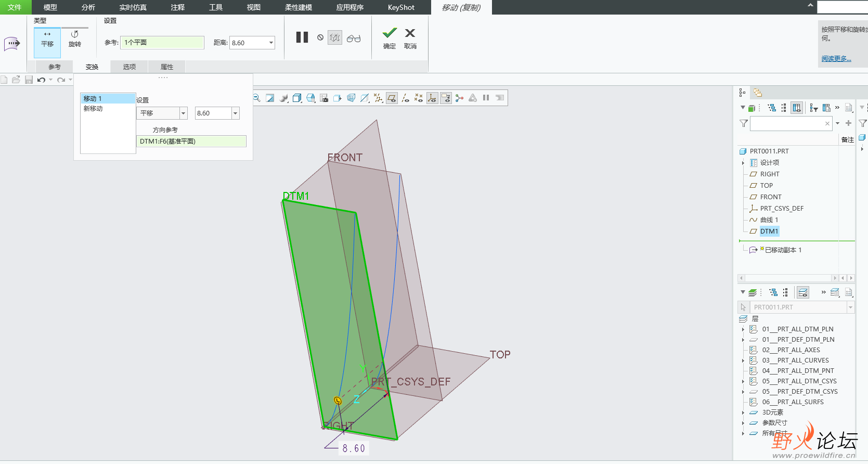The width and height of the screenshot is (868, 464).
Task: Open the datum display filters icon
Action: [378, 98]
